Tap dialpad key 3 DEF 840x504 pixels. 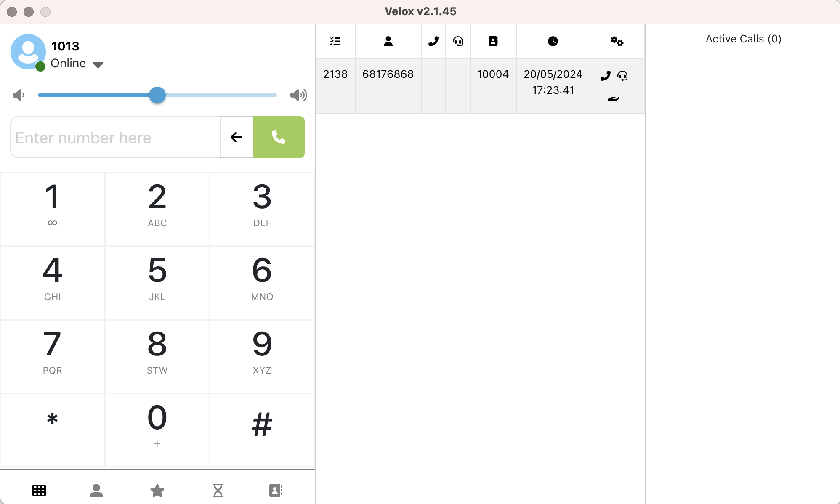(x=262, y=209)
